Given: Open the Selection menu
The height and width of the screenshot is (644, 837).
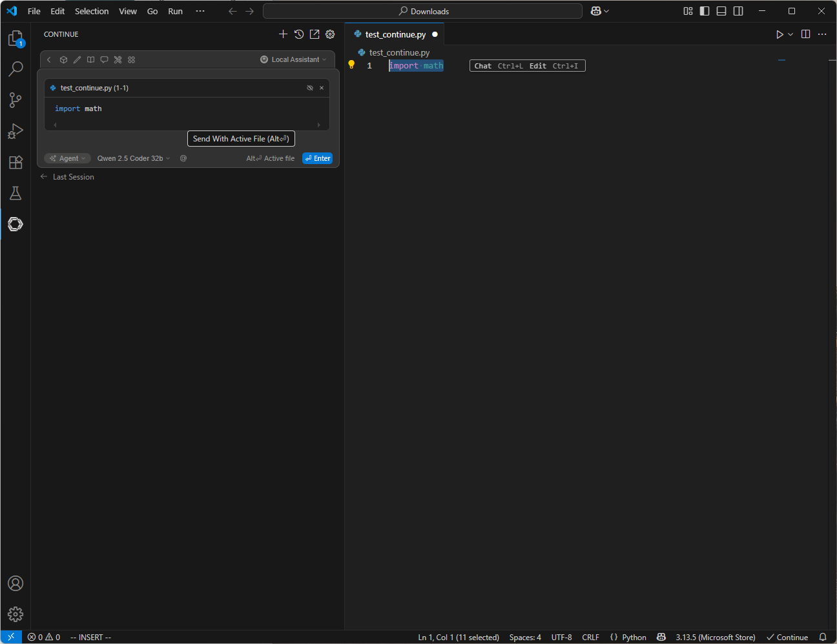Looking at the screenshot, I should click(92, 11).
